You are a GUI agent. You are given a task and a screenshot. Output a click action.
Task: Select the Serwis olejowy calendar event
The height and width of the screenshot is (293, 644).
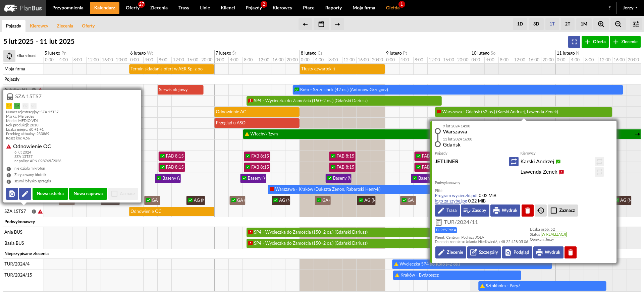[180, 90]
